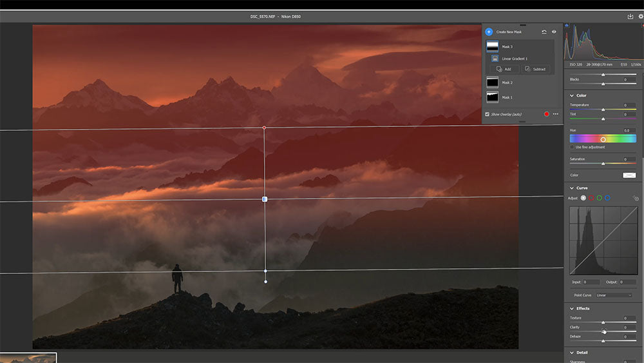Image resolution: width=644 pixels, height=363 pixels.
Task: Select the Linear Gradient 1 component
Action: (x=514, y=59)
